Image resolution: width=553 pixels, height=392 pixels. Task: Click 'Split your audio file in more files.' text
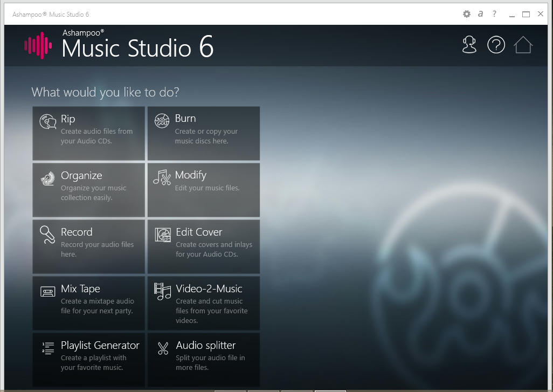[x=210, y=363]
